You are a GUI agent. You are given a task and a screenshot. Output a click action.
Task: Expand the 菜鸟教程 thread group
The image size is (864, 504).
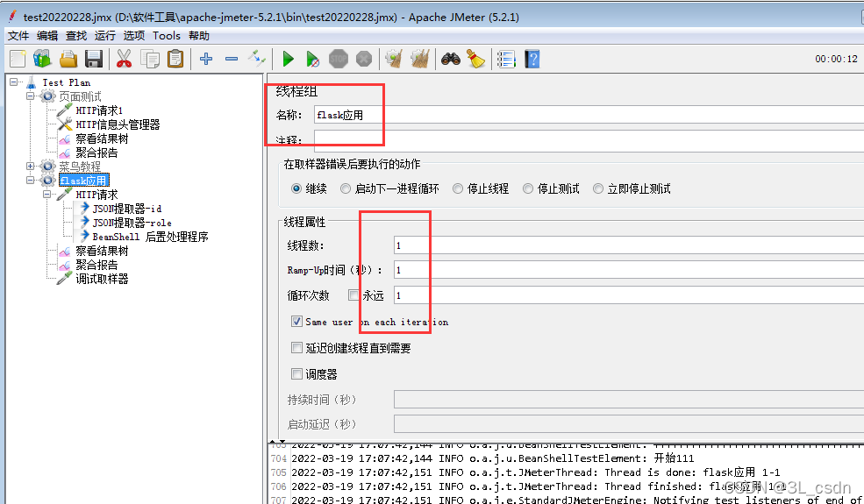pos(31,167)
